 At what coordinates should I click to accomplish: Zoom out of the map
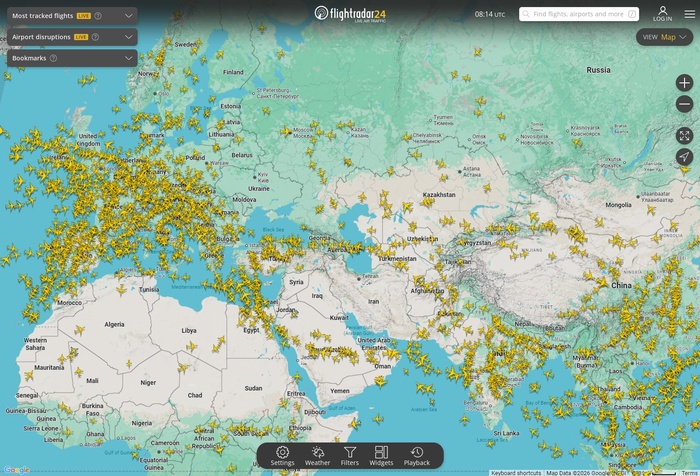coord(684,104)
